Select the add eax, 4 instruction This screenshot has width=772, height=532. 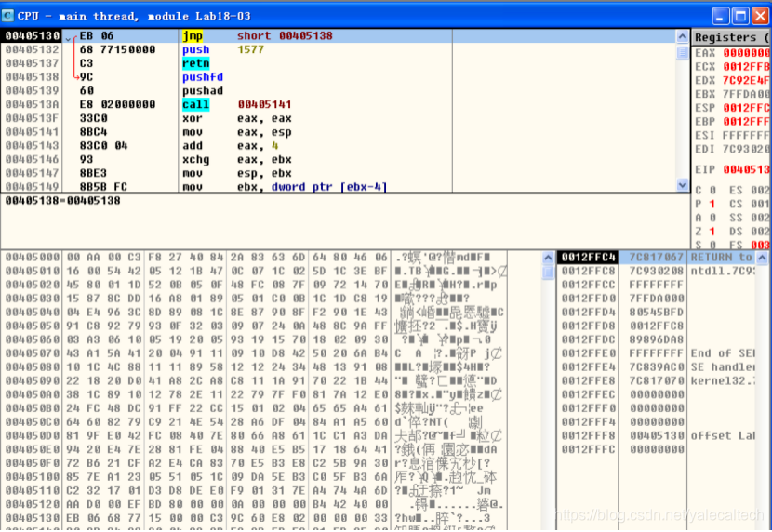click(x=338, y=146)
